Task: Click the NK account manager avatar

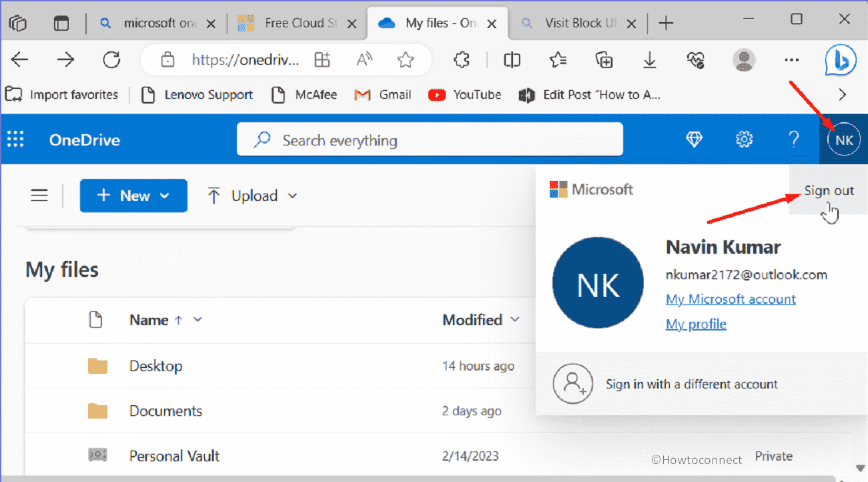Action: point(844,140)
